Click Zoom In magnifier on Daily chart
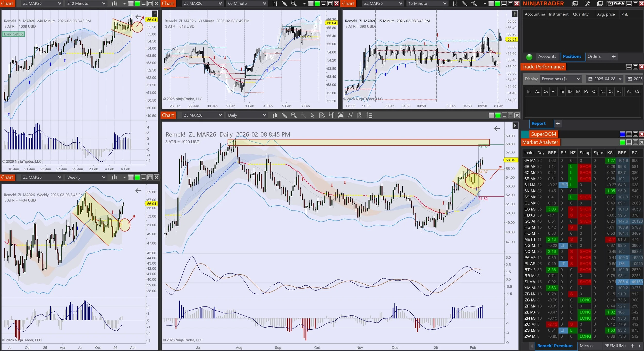Screen dimensions: 644x351 click(294, 115)
